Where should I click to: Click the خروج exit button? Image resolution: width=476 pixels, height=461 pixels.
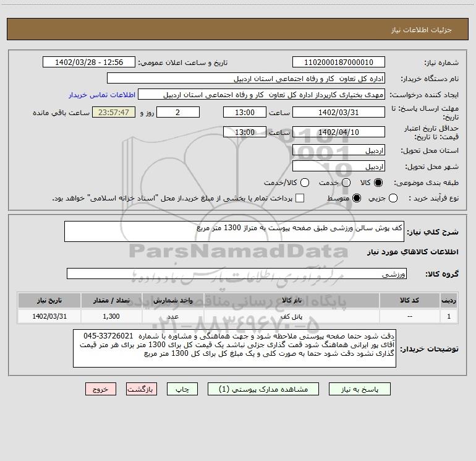[x=101, y=389]
